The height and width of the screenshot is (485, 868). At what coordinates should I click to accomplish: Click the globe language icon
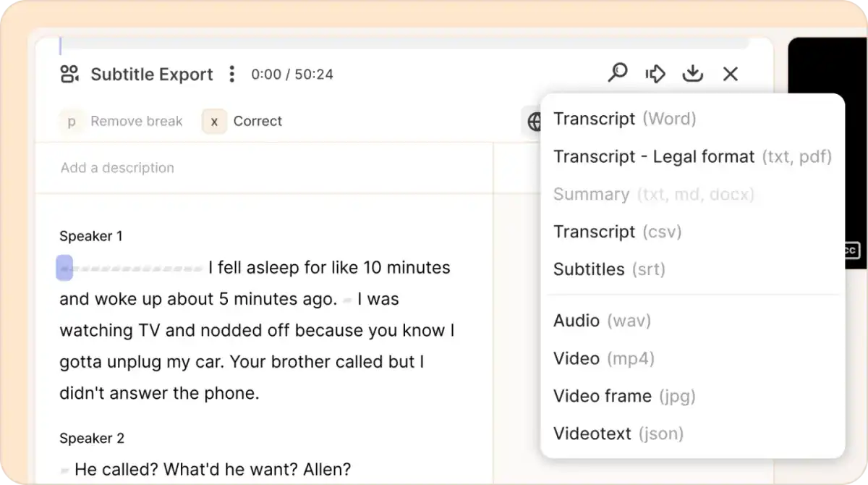[533, 122]
